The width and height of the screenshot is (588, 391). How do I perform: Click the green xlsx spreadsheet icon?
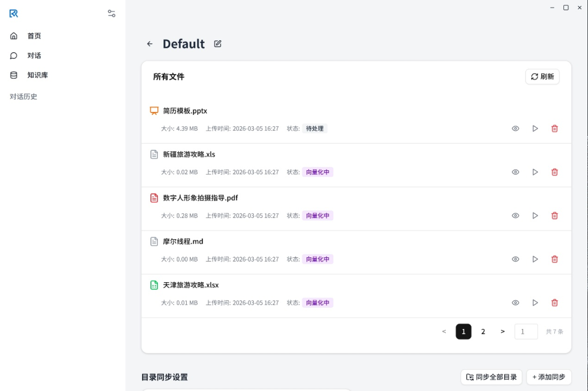click(154, 285)
